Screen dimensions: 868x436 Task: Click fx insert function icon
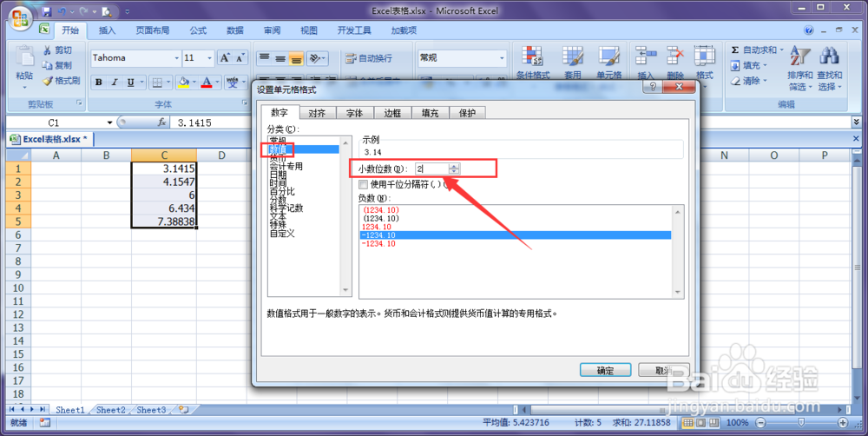(161, 122)
